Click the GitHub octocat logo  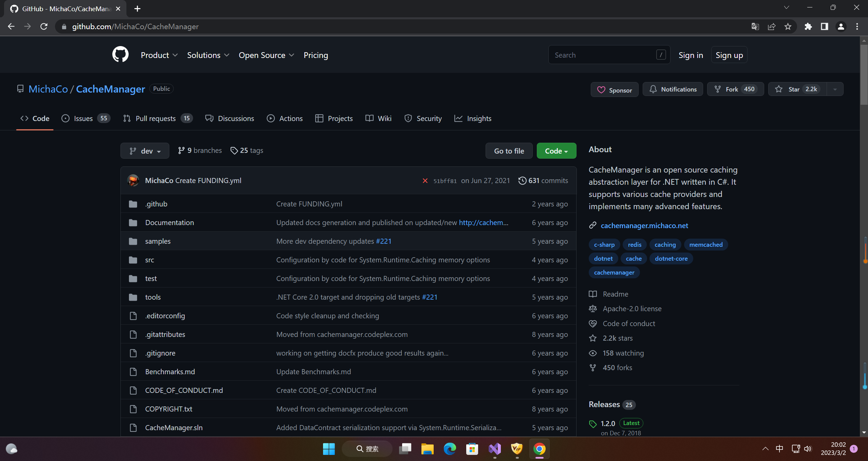click(x=120, y=55)
